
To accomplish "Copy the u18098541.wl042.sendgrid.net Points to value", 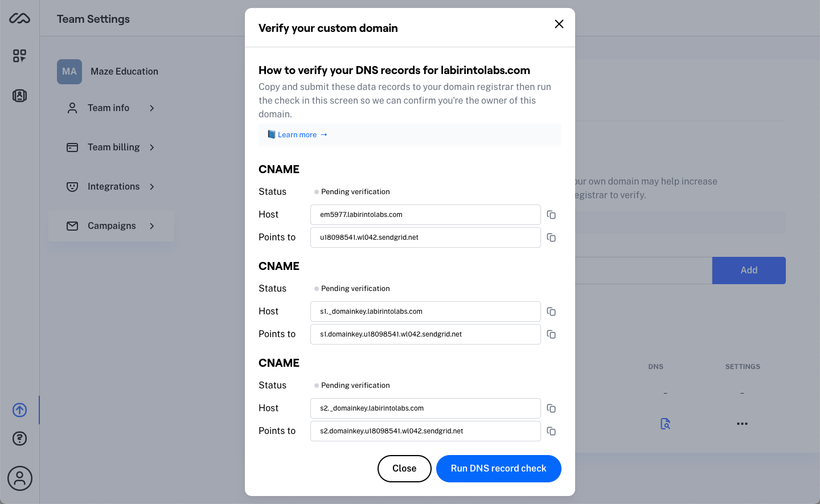I will point(551,237).
